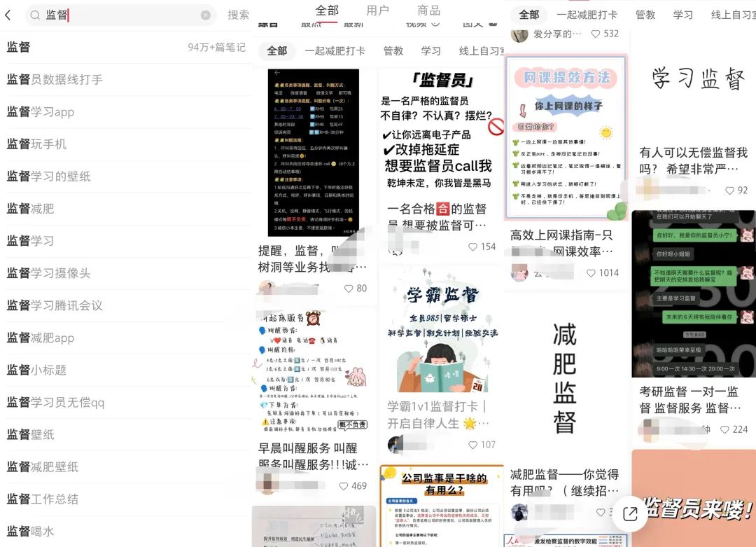The image size is (756, 547).
Task: Select the 一起减肥打卡 filter chip in middle panel
Action: [335, 50]
